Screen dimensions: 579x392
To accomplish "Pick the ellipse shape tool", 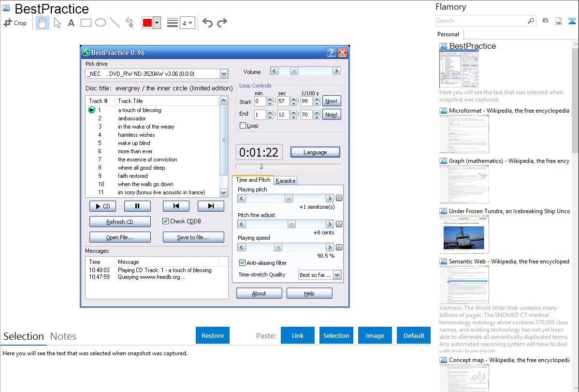I will 101,23.
